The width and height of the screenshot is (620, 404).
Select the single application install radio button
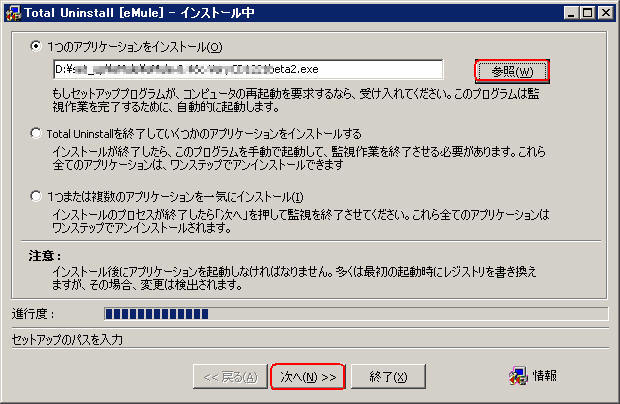pyautogui.click(x=36, y=47)
